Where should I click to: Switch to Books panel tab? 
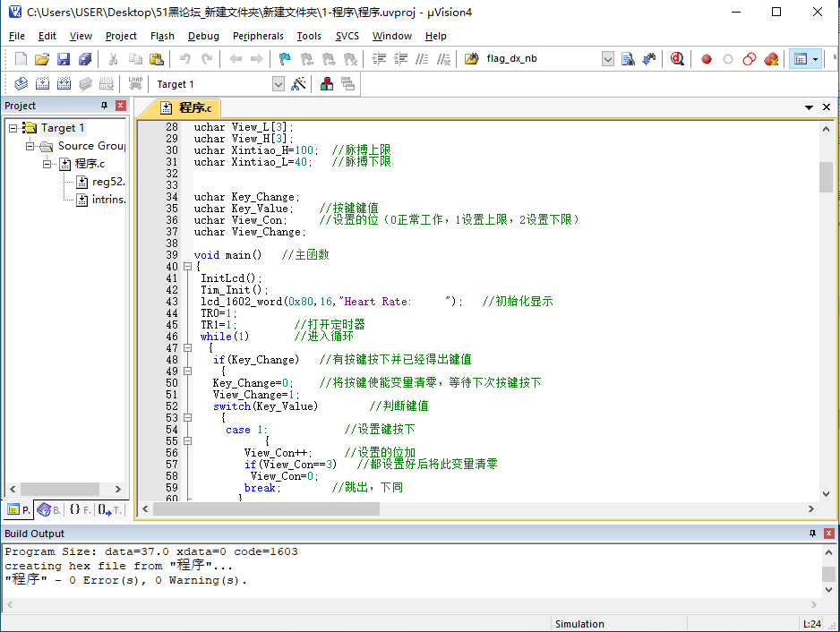pos(49,510)
